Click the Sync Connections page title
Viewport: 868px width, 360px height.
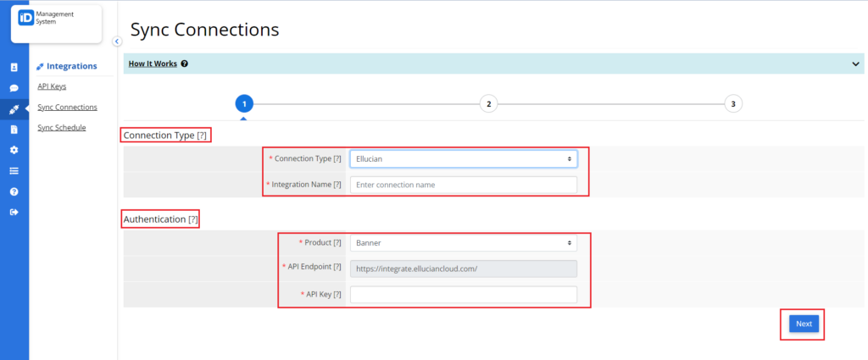click(205, 30)
